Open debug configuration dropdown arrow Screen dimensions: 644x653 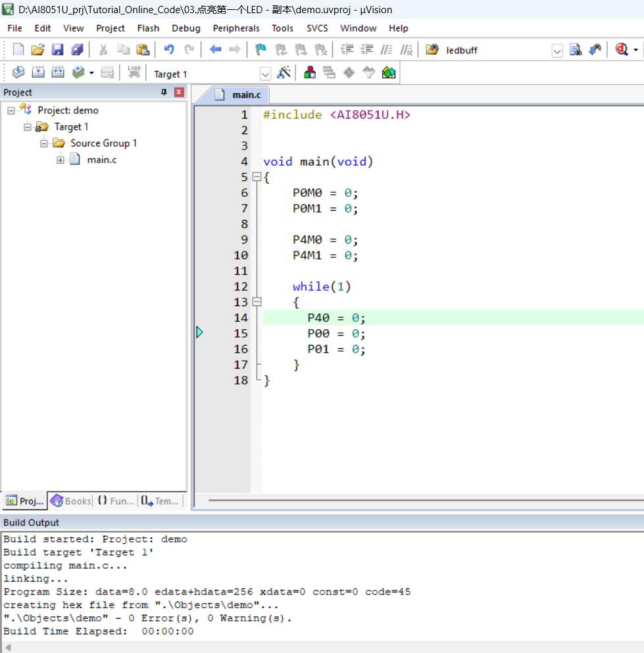click(x=635, y=50)
